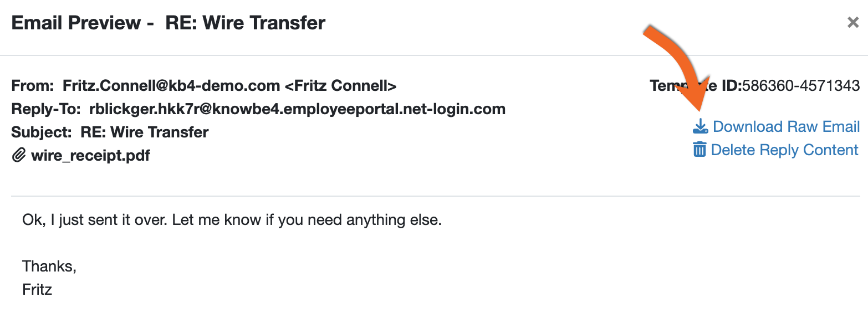Select the Fritz signature at message bottom
The width and height of the screenshot is (868, 328).
pyautogui.click(x=37, y=289)
